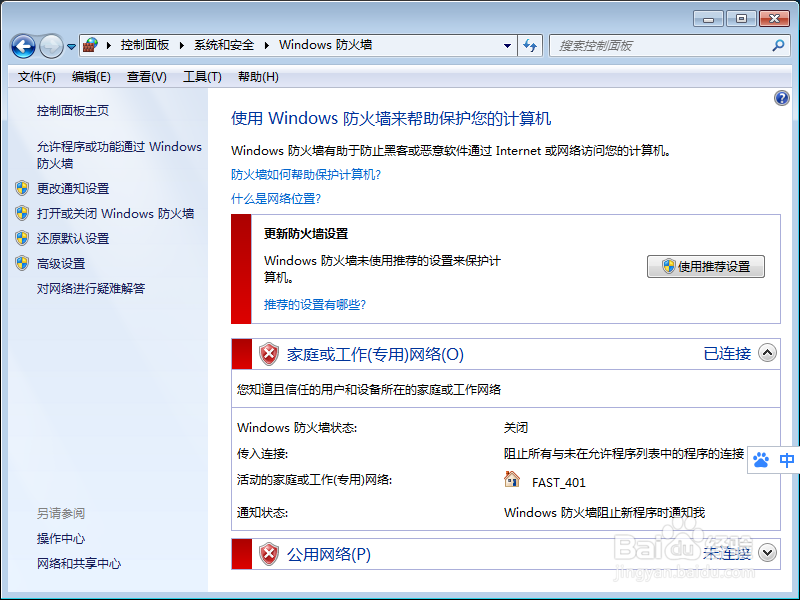This screenshot has height=600, width=800.
Task: Click the blue help question mark icon
Action: point(782,97)
